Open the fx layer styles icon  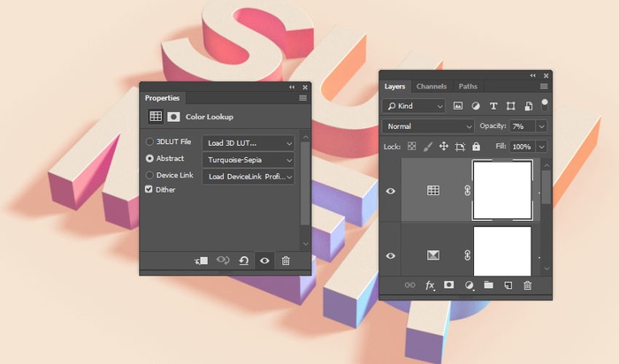pyautogui.click(x=430, y=285)
